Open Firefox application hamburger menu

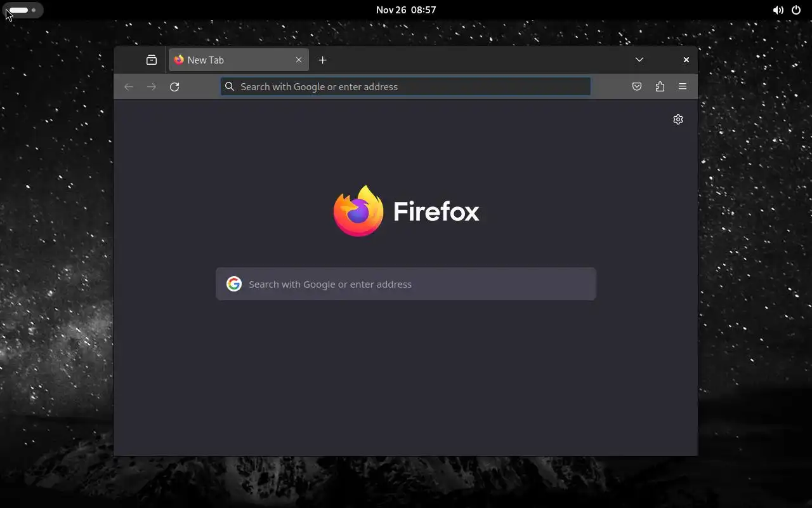point(683,86)
